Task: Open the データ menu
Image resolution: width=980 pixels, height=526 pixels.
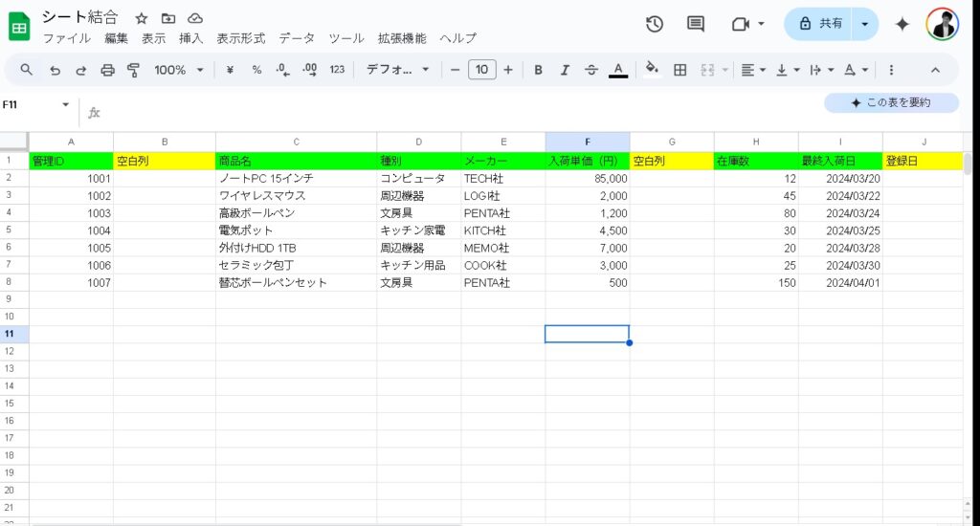Action: [x=297, y=38]
